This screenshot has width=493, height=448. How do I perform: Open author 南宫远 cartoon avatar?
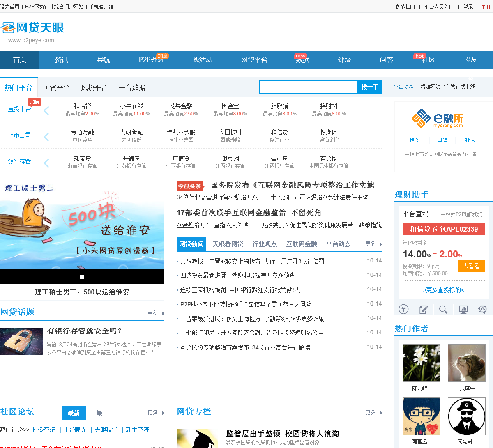(x=422, y=416)
